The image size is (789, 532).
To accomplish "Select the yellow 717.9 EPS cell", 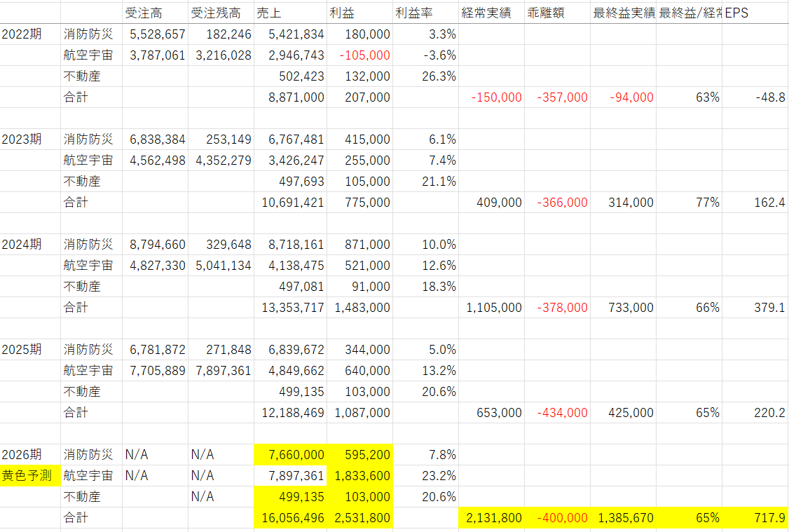I will pos(755,518).
